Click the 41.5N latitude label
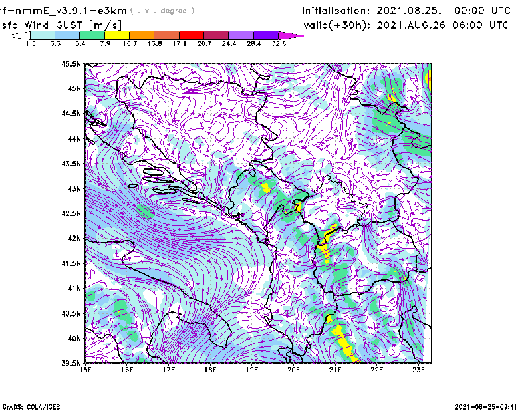The height and width of the screenshot is (411, 532). tap(71, 263)
